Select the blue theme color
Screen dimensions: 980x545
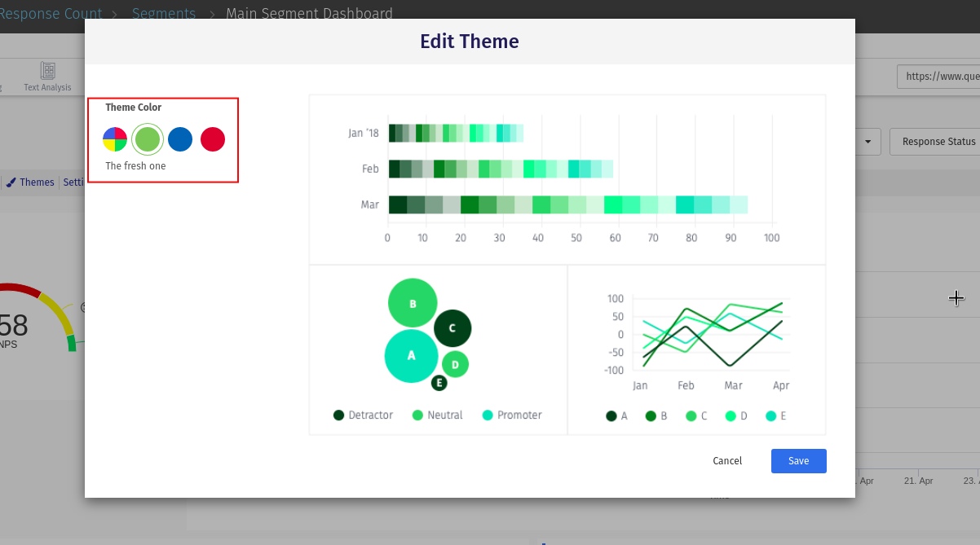tap(180, 139)
